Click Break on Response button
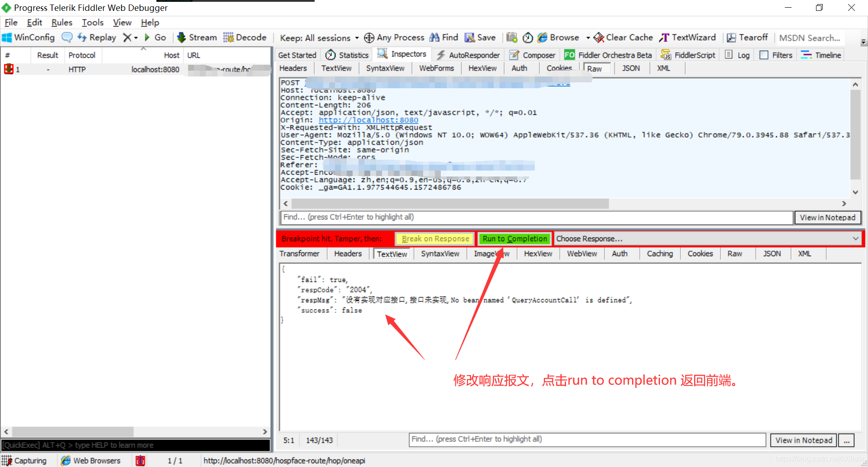Image resolution: width=868 pixels, height=467 pixels. tap(435, 238)
